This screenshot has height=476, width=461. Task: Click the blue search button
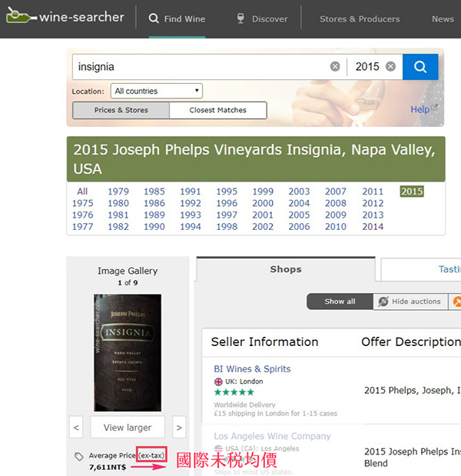click(x=420, y=67)
